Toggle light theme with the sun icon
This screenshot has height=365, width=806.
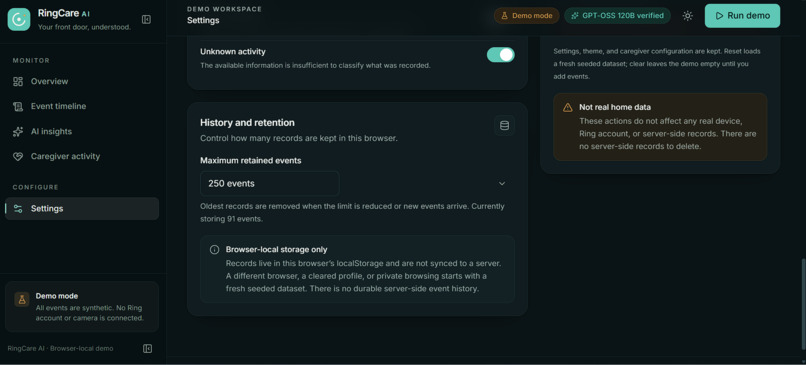pos(687,16)
